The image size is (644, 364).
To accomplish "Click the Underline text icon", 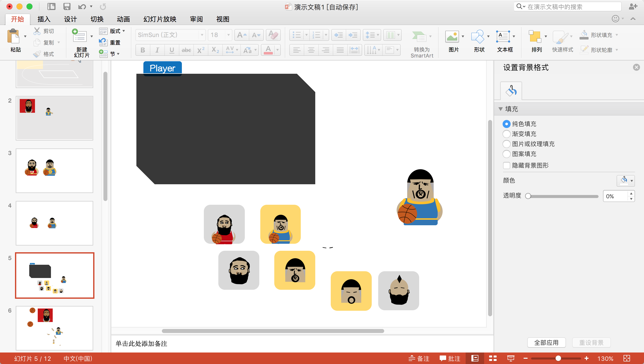I will [x=172, y=50].
